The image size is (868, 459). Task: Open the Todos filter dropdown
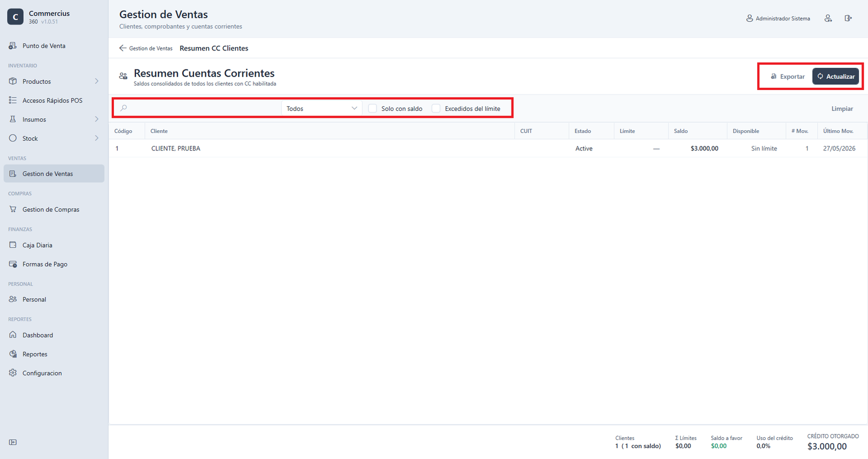point(322,109)
